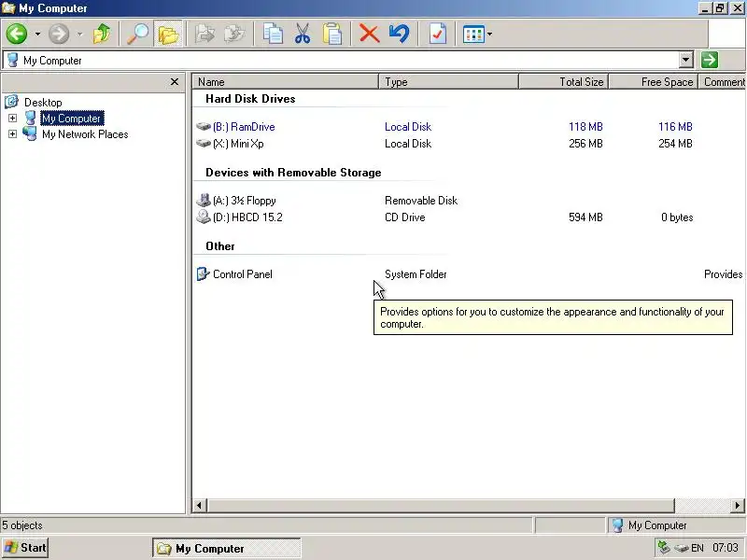Close the Folders side pane
The height and width of the screenshot is (560, 747).
[x=175, y=82]
